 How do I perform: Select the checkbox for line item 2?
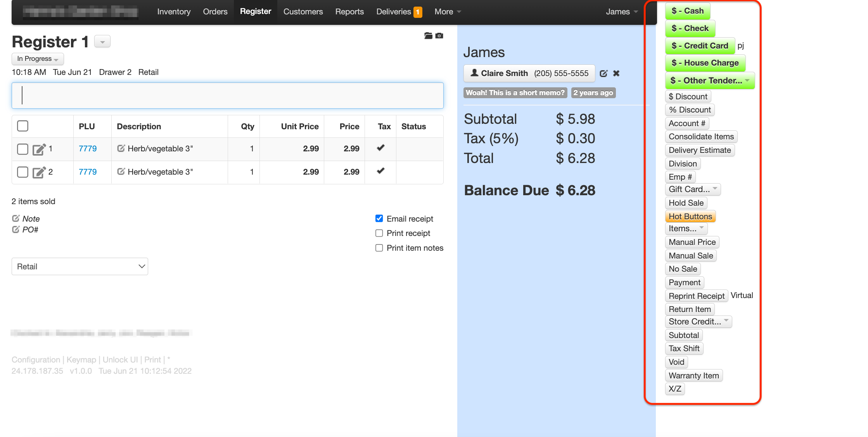point(22,172)
